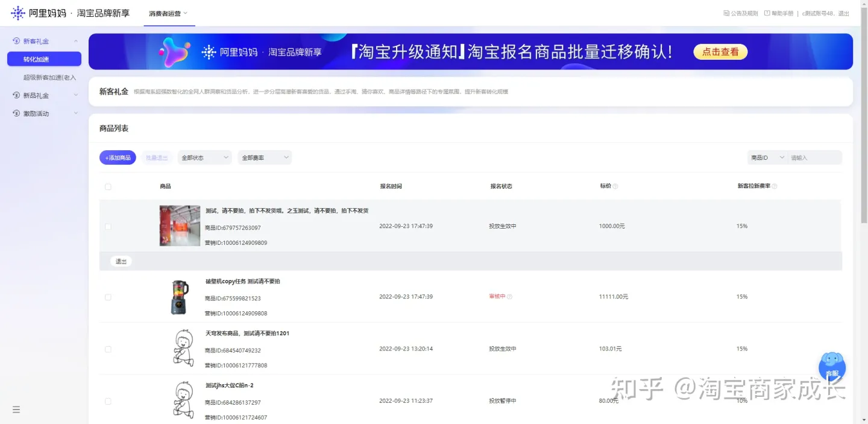Log out via 退出 in top bar
Viewport: 868px width, 424px height.
coord(844,13)
